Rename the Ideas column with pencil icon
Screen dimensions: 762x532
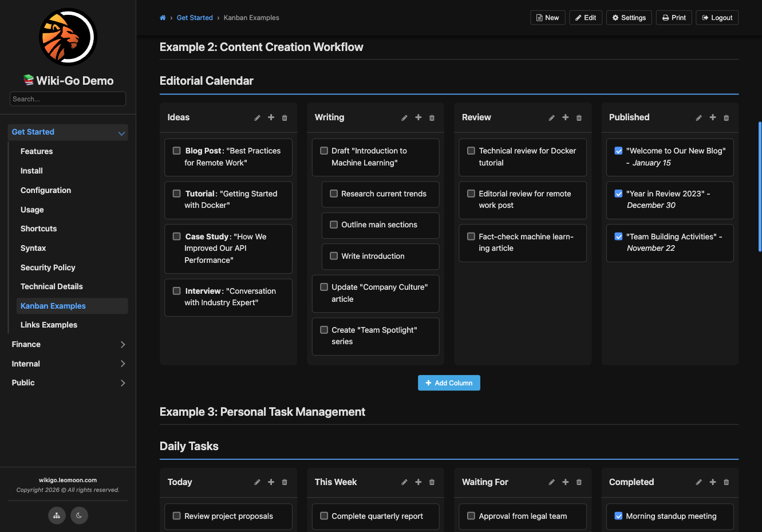[257, 118]
